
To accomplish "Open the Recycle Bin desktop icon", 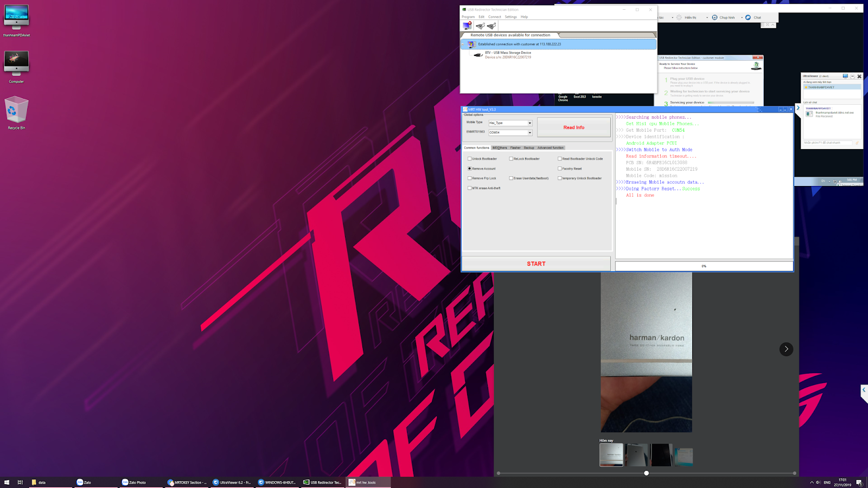I will pyautogui.click(x=16, y=113).
